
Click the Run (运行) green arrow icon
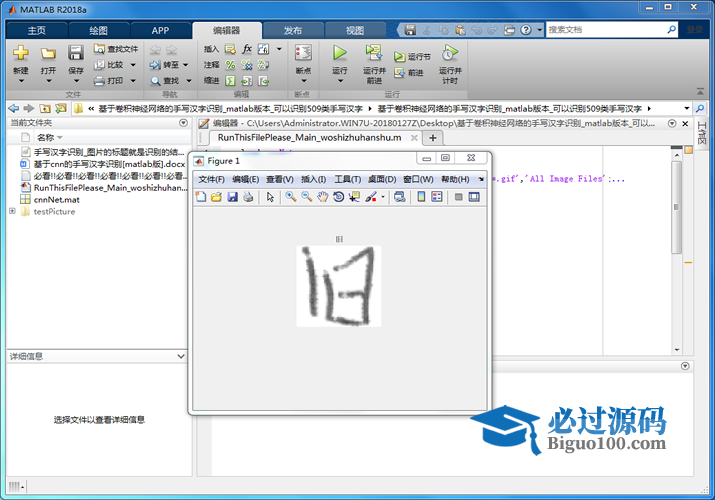[x=340, y=53]
